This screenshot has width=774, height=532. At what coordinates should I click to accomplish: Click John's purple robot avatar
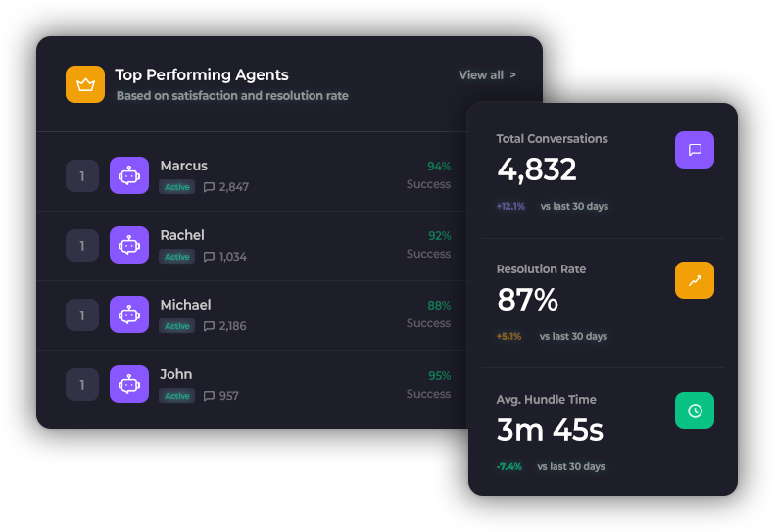click(x=129, y=384)
